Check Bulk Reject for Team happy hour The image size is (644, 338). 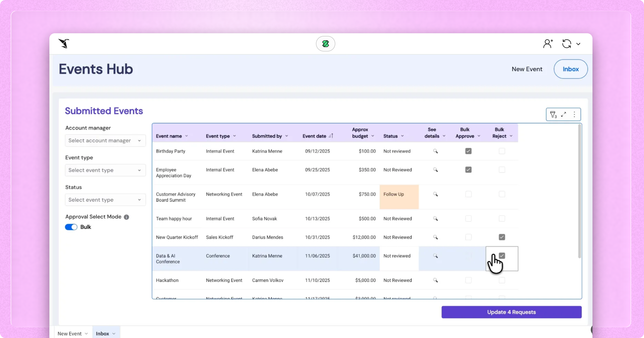[502, 219]
